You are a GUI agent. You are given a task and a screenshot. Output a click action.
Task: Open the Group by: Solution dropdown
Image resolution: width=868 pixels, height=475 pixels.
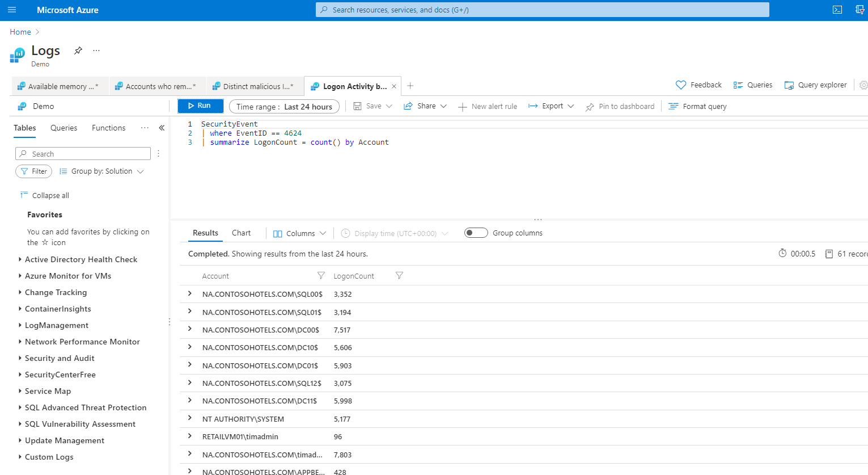coord(101,171)
